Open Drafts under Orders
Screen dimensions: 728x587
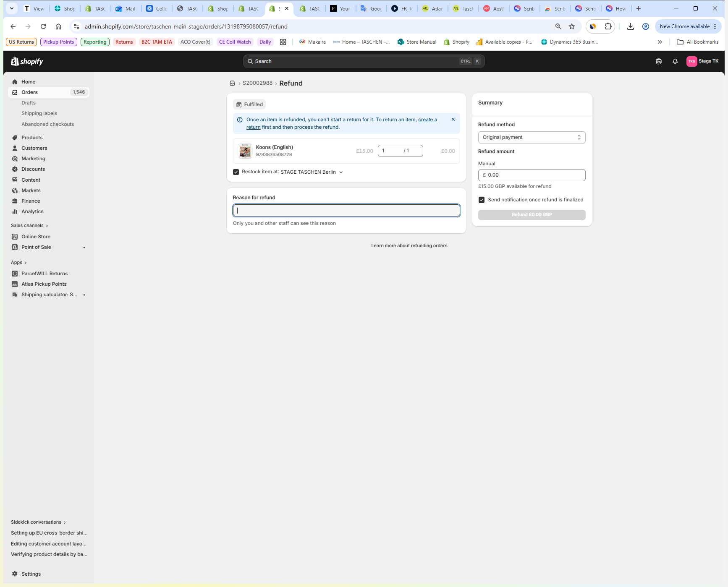click(29, 103)
